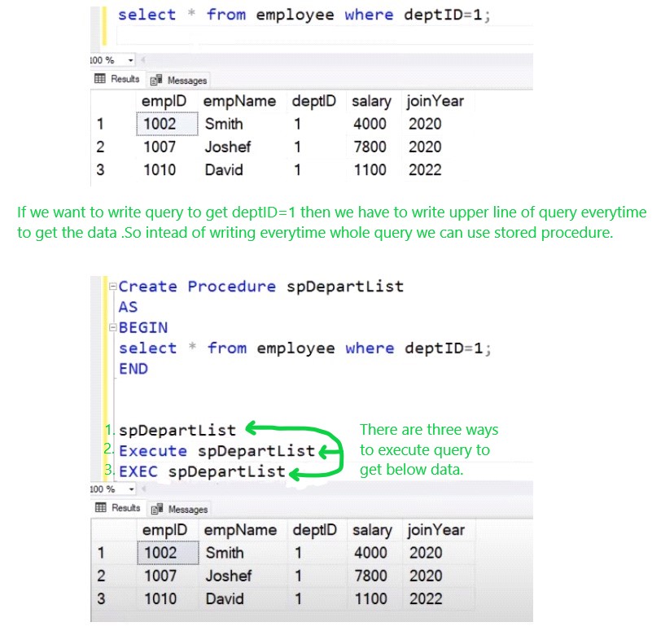Switch to the Results tab of the lower pane
Viewport: 652px width, 644px height.
click(118, 508)
